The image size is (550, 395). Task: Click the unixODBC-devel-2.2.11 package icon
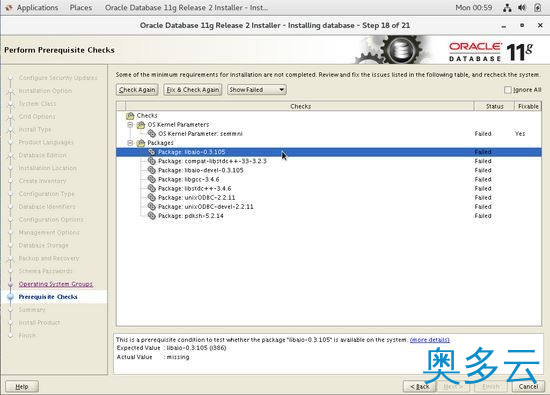tap(152, 207)
